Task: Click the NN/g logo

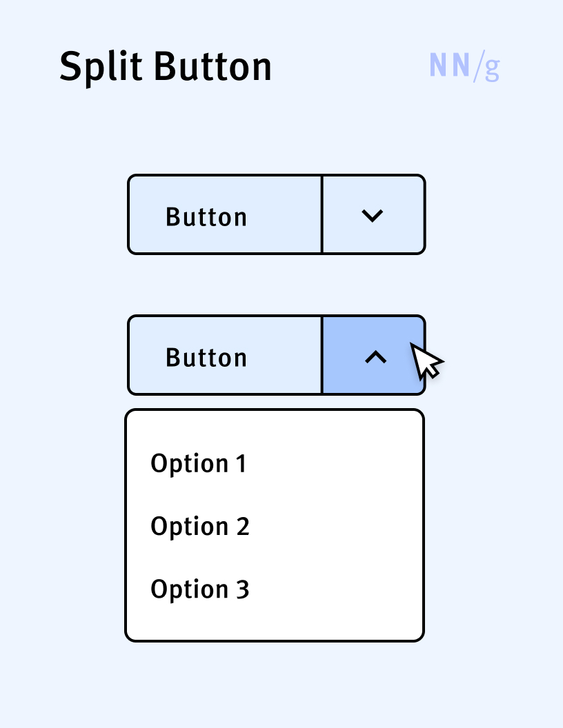Action: [x=464, y=67]
